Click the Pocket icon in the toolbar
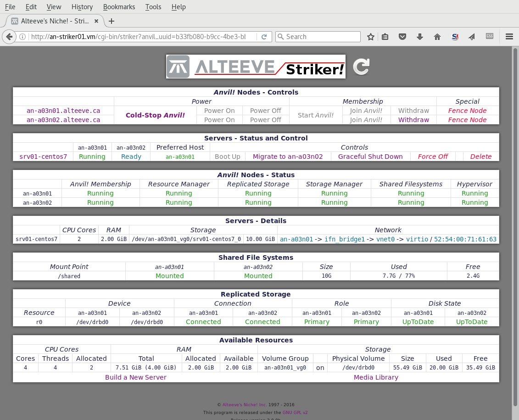This screenshot has width=519, height=420. point(402,37)
